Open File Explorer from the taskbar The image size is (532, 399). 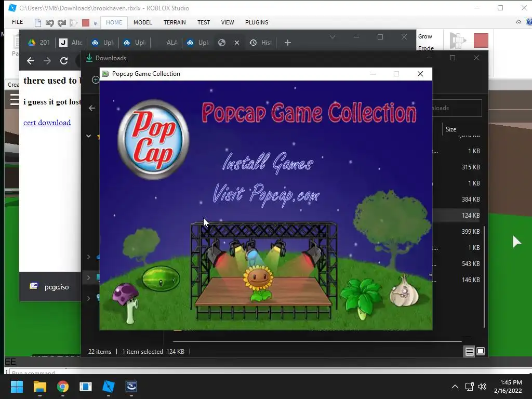(39, 387)
